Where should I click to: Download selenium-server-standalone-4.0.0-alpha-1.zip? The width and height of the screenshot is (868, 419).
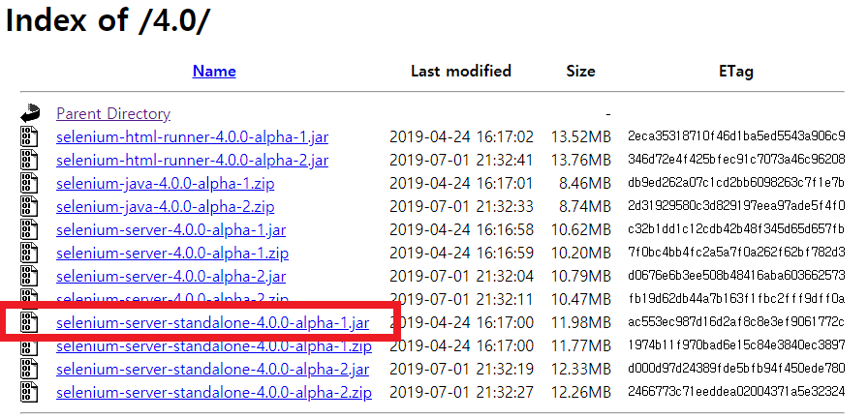tap(214, 347)
